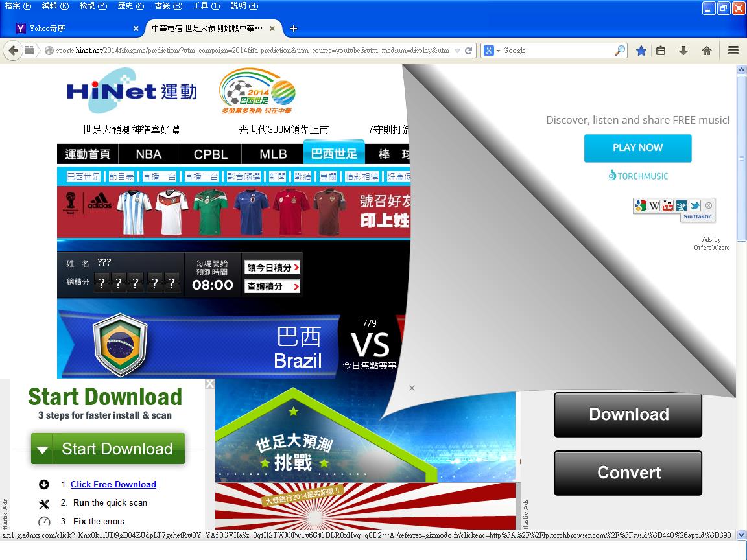Open the MLB navigation tab

pos(273,154)
